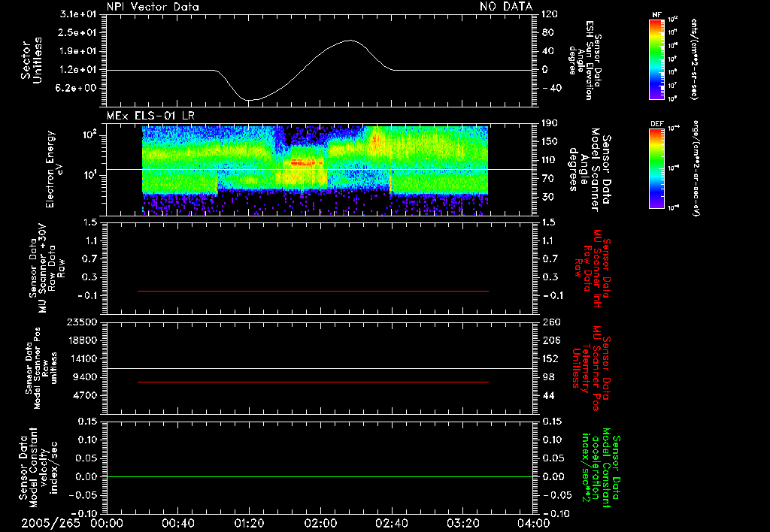Click the '70' scanner angle tick
The image size is (770, 532).
(x=547, y=179)
